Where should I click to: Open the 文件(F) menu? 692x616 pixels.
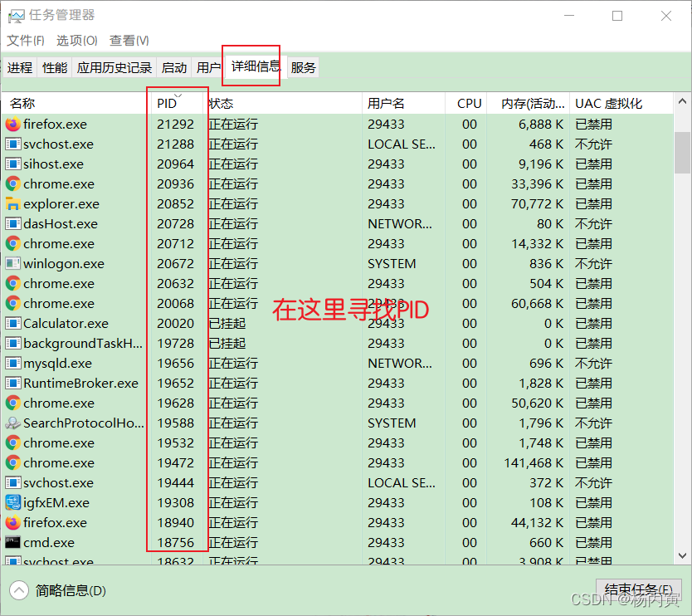pos(26,41)
